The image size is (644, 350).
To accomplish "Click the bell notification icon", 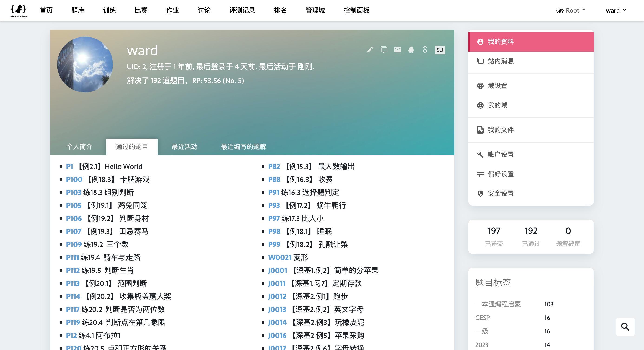I will (x=411, y=50).
